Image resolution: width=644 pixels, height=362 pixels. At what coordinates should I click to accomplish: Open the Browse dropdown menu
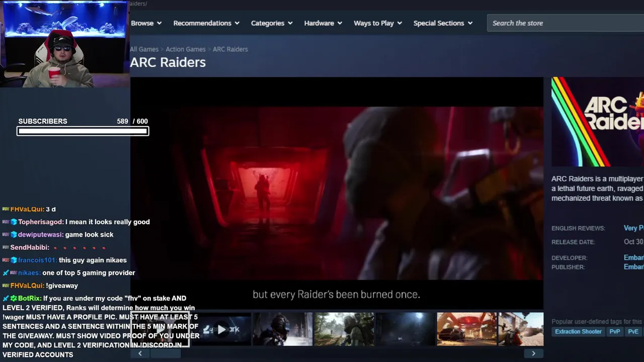point(146,23)
